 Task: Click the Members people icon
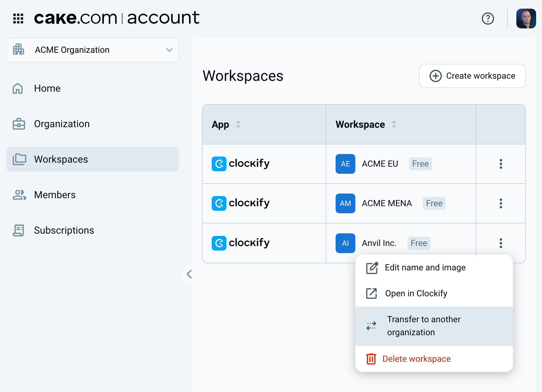(19, 195)
